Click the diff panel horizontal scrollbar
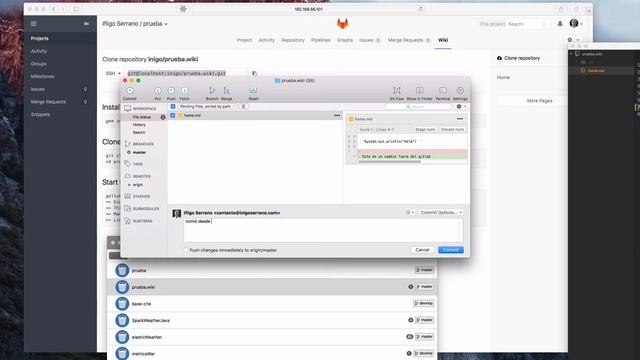This screenshot has width=640, height=360. [389, 162]
